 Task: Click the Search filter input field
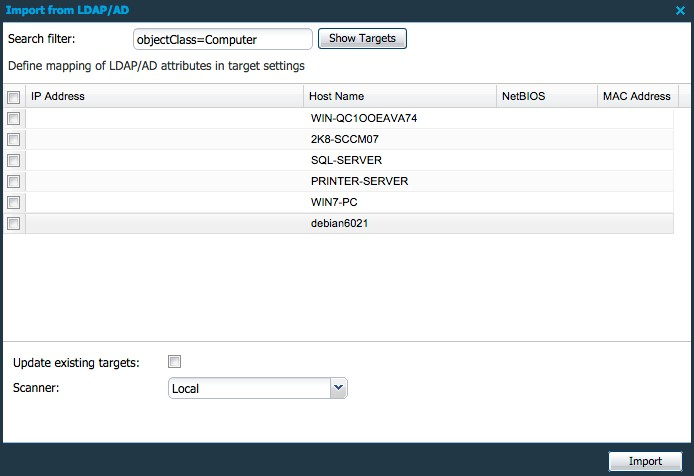[x=223, y=39]
